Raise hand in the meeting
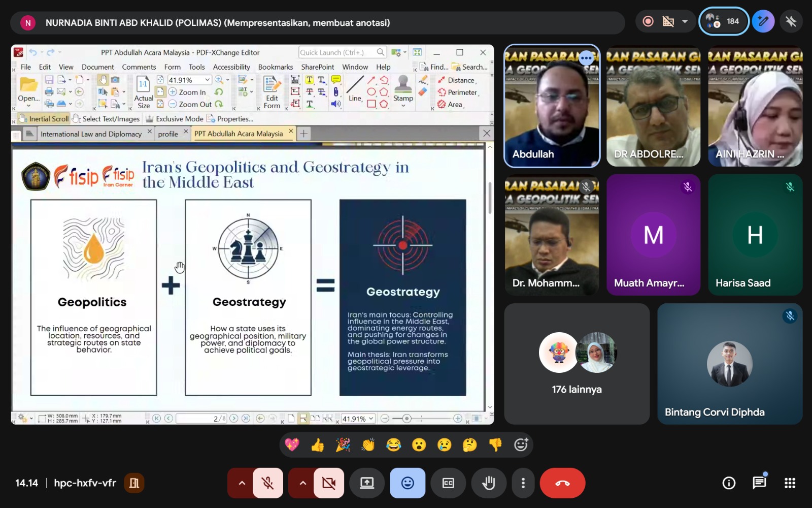Screen dimensions: 812x508 point(489,483)
